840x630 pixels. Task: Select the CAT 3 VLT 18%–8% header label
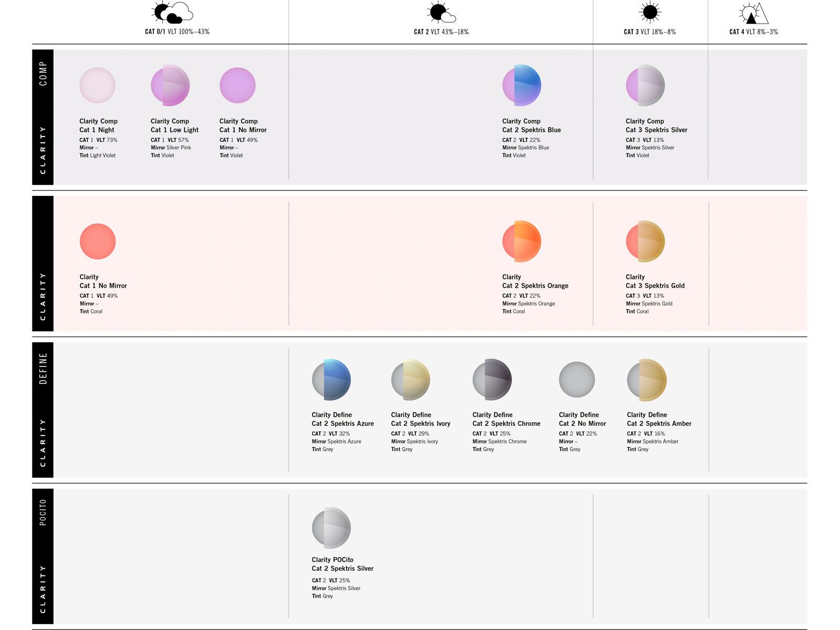point(649,31)
